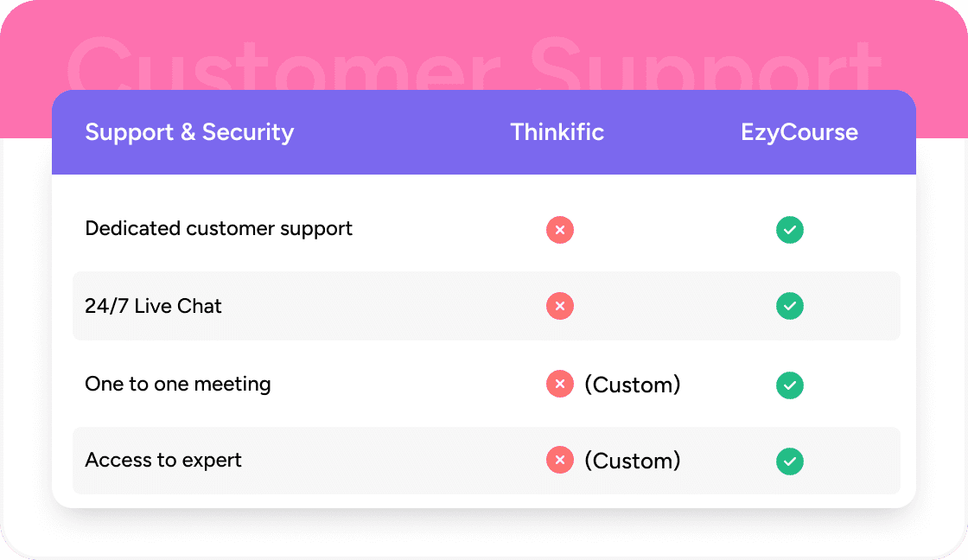Image resolution: width=968 pixels, height=560 pixels.
Task: Click the Access to expert label
Action: coord(163,460)
